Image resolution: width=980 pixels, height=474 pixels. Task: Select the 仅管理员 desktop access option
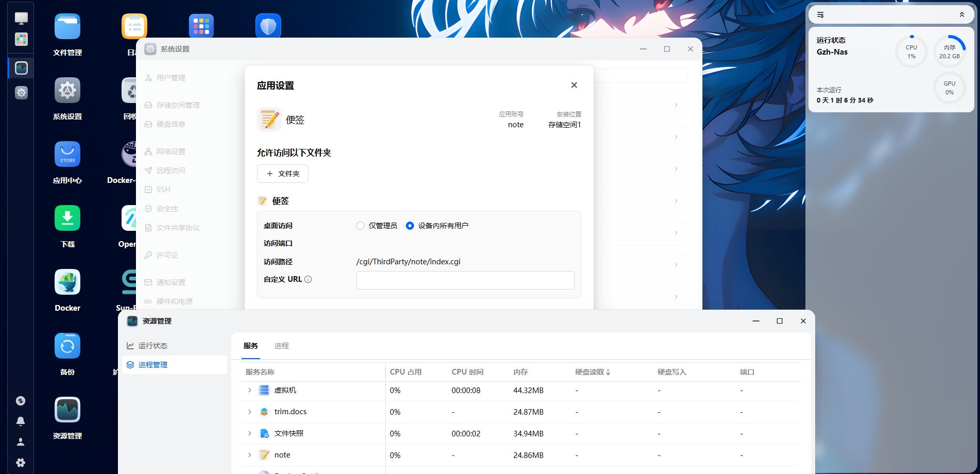360,226
